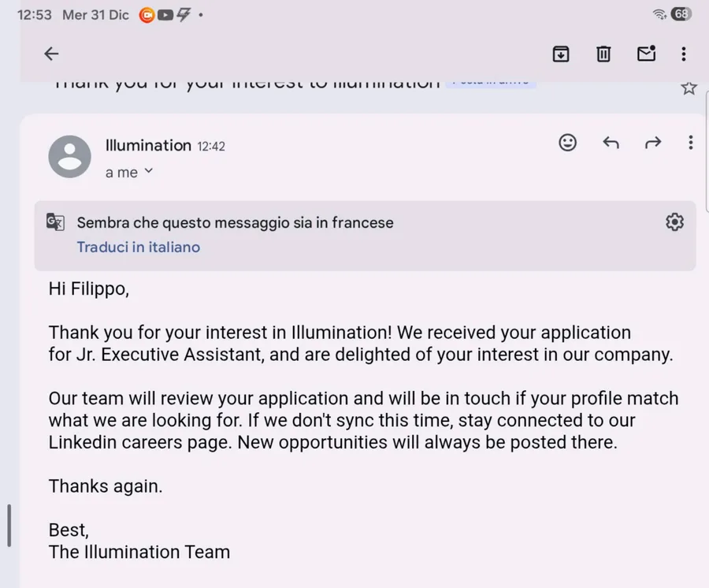Open the top toolbar overflow menu
Image resolution: width=709 pixels, height=588 pixels.
pos(684,54)
